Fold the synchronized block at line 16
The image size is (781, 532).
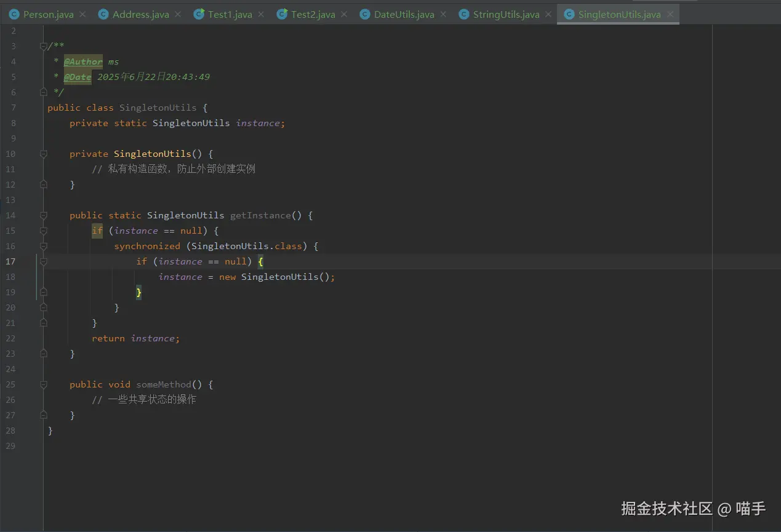pyautogui.click(x=44, y=246)
